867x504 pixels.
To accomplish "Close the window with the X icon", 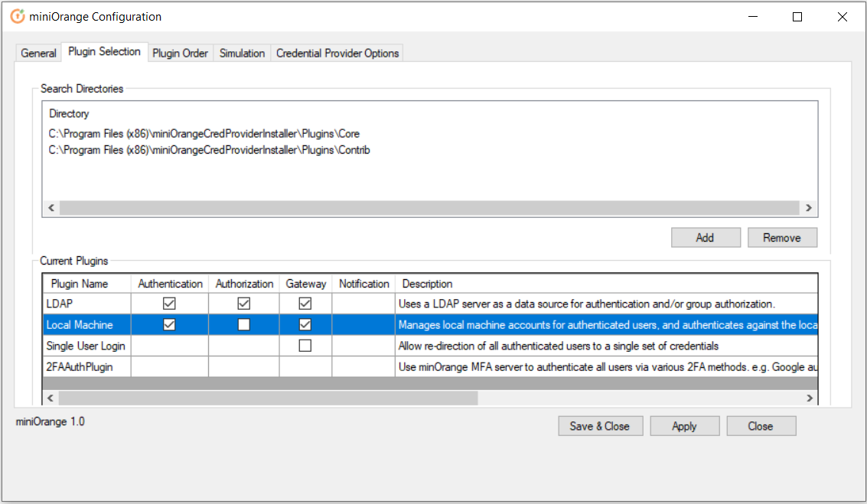I will tap(842, 17).
